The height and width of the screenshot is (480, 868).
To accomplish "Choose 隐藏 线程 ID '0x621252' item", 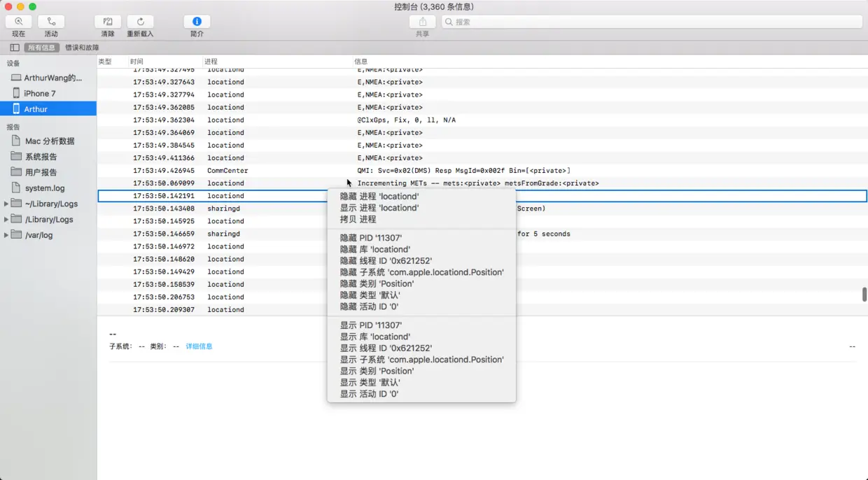I will tap(421, 260).
